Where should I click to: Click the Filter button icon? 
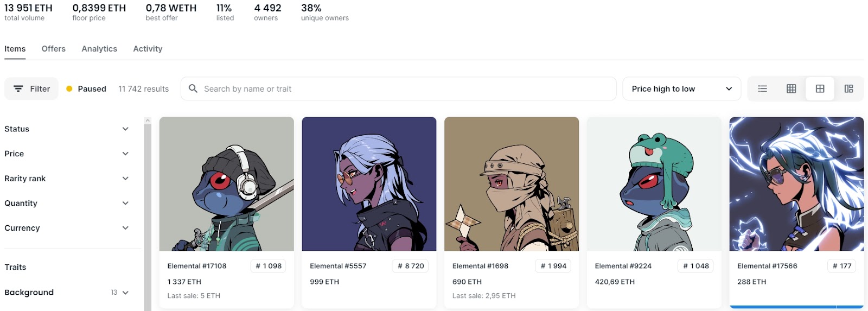pos(18,88)
